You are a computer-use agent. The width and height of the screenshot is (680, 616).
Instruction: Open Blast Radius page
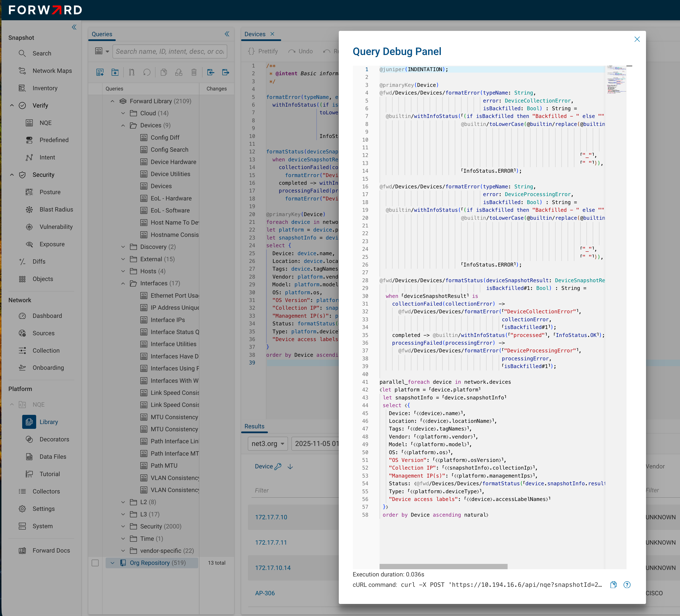[56, 210]
